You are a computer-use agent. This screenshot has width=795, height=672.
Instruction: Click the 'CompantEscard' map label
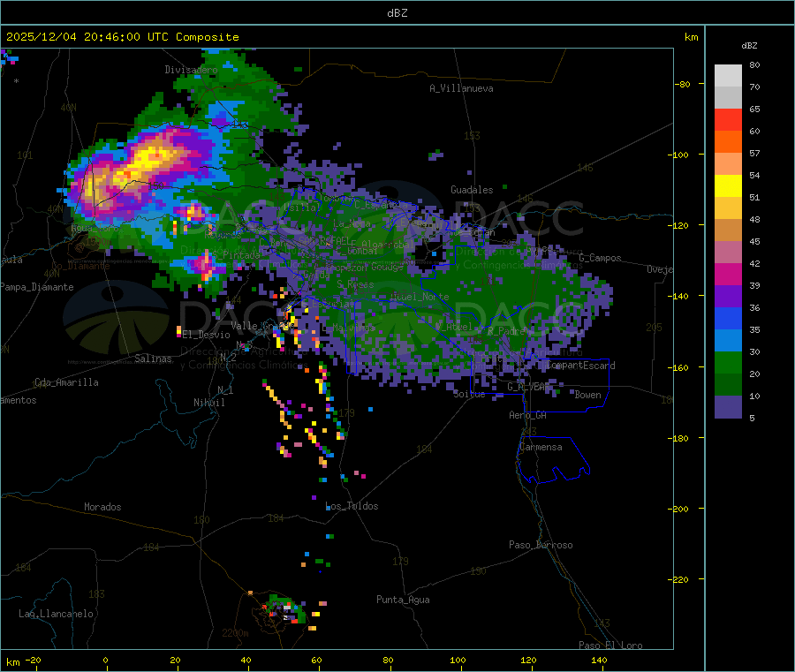[580, 366]
